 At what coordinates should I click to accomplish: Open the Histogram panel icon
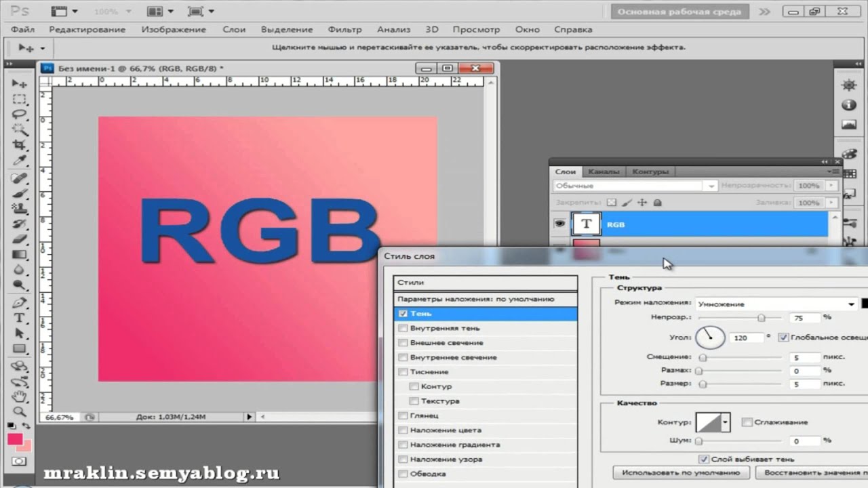pyautogui.click(x=848, y=125)
